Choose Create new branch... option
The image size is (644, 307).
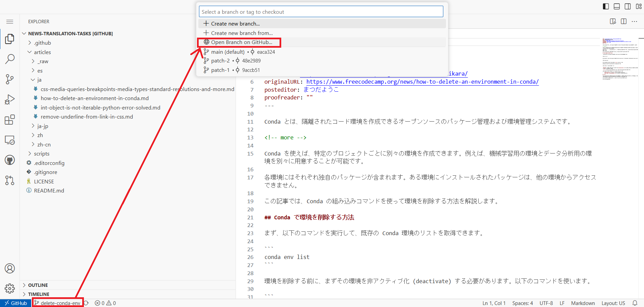pyautogui.click(x=322, y=24)
